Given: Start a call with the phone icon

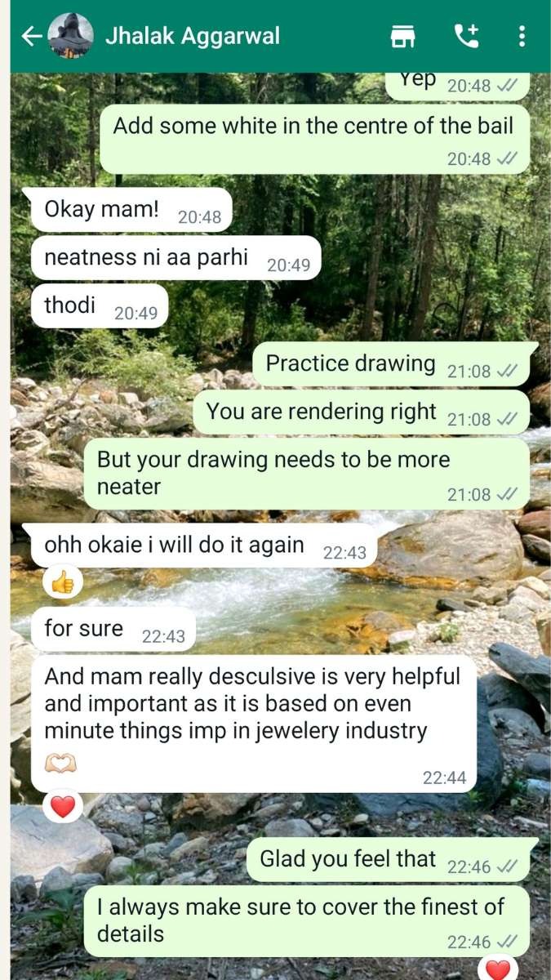Looking at the screenshot, I should pyautogui.click(x=467, y=36).
